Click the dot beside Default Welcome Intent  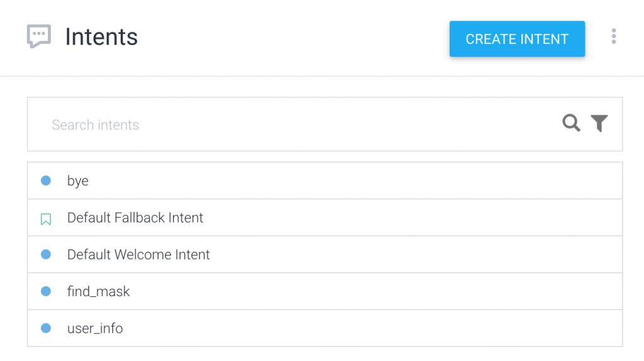[x=46, y=255]
